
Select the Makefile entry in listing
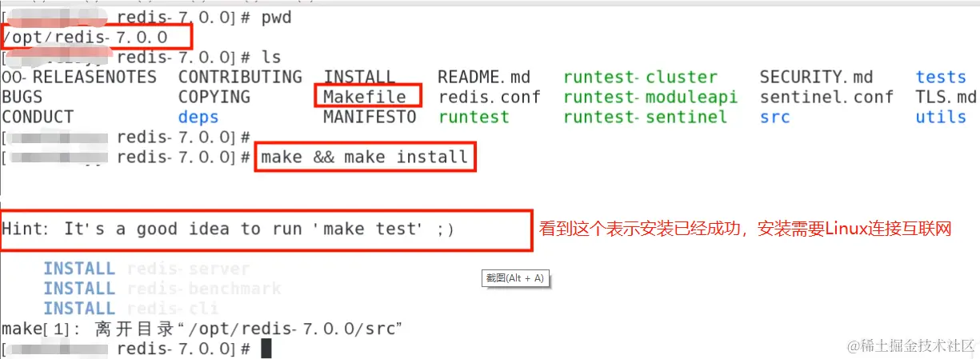pos(365,97)
